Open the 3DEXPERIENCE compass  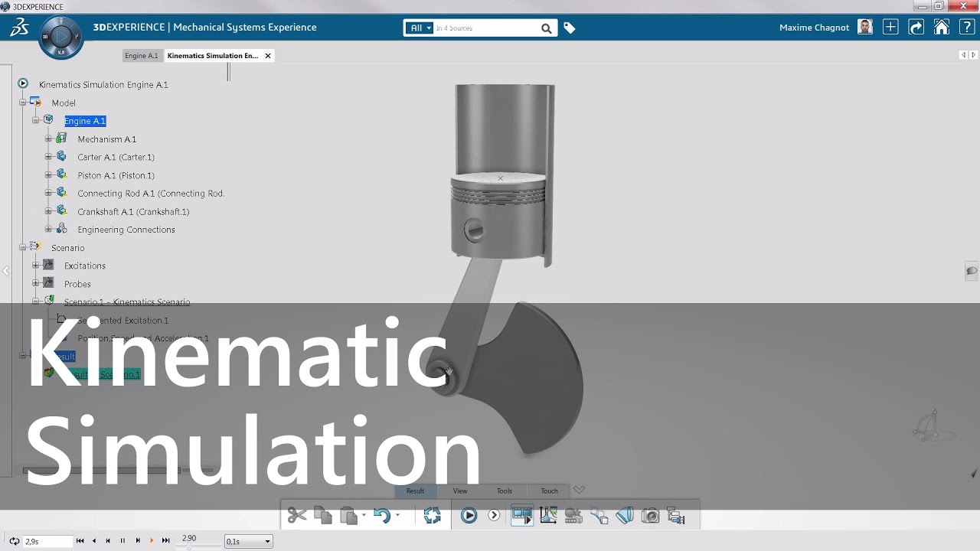point(61,37)
